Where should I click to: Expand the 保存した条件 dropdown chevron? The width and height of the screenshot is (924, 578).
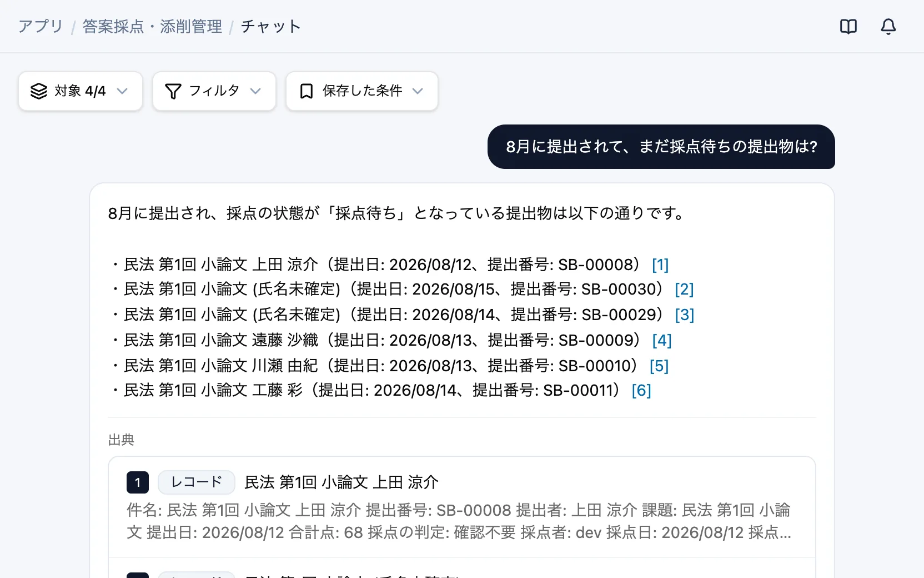418,91
